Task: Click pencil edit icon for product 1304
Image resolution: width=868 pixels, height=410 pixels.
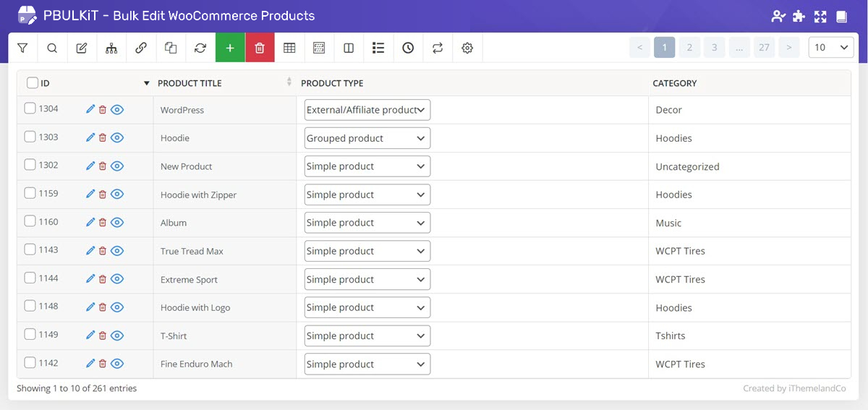Action: (90, 109)
